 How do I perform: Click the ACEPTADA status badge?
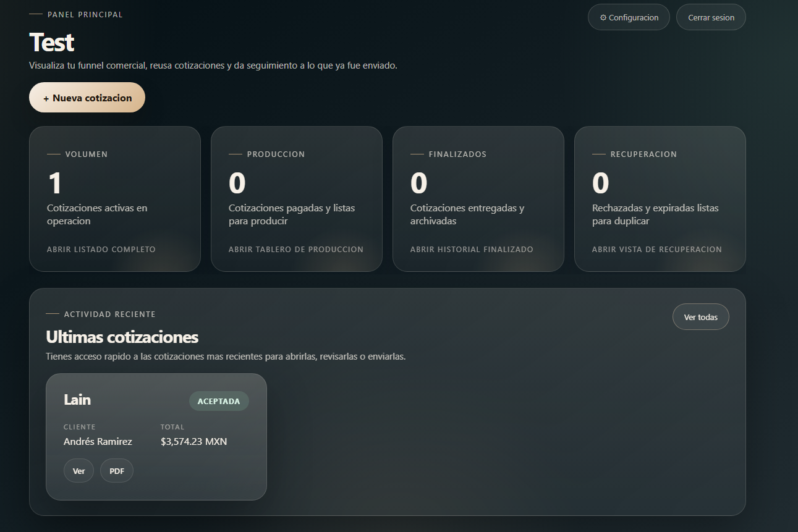pos(219,401)
